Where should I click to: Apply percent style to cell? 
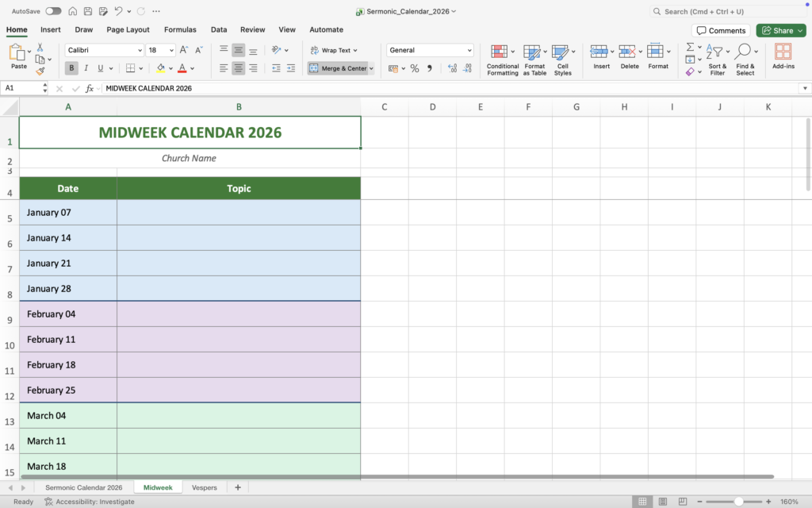(x=414, y=69)
